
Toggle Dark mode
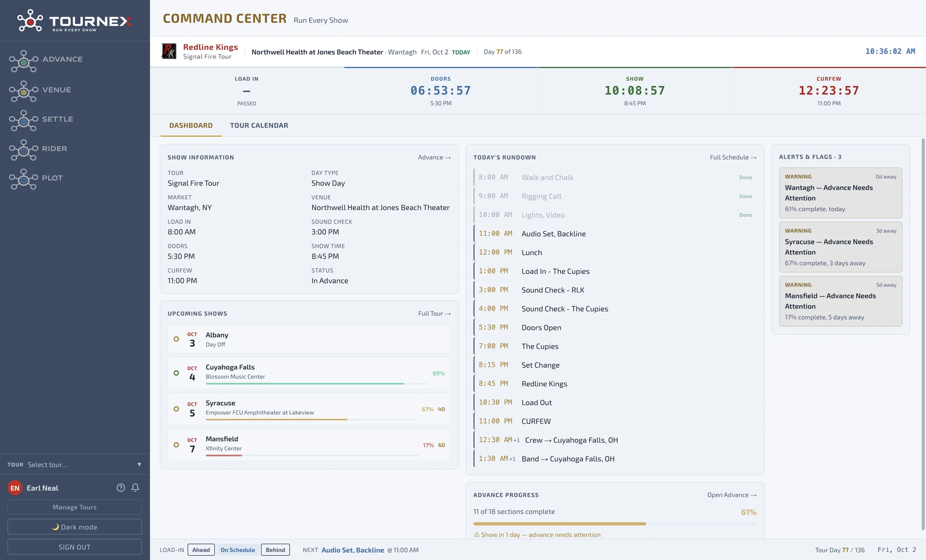(x=75, y=527)
